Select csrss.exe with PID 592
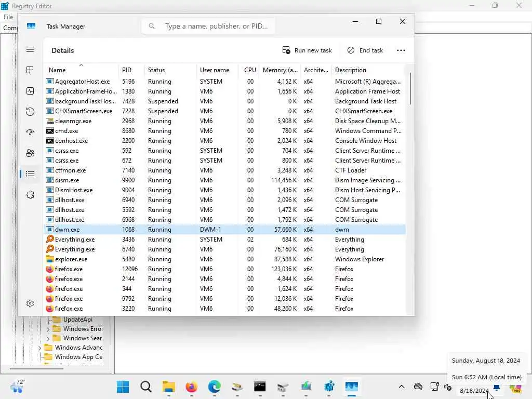This screenshot has width=532, height=399. [x=225, y=150]
